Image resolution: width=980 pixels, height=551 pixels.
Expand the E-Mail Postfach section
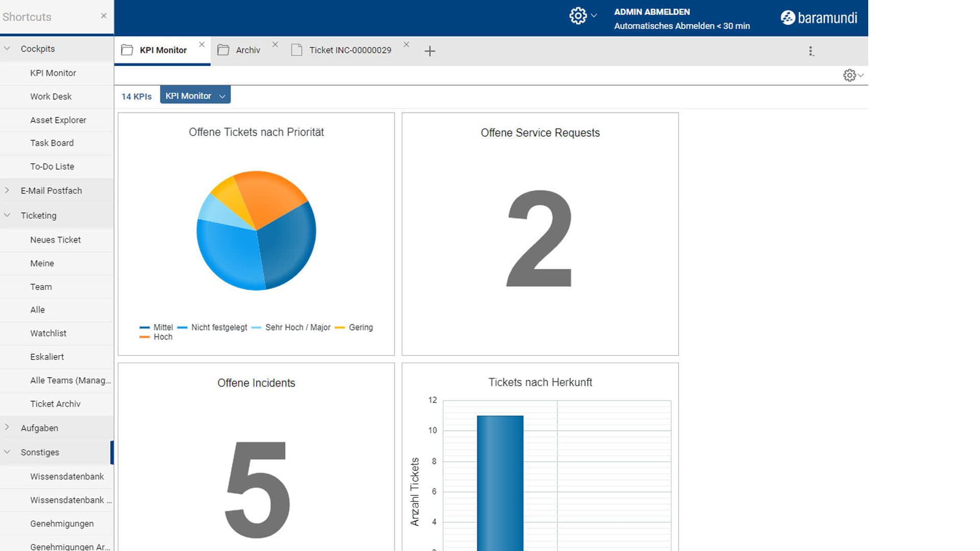tap(7, 190)
